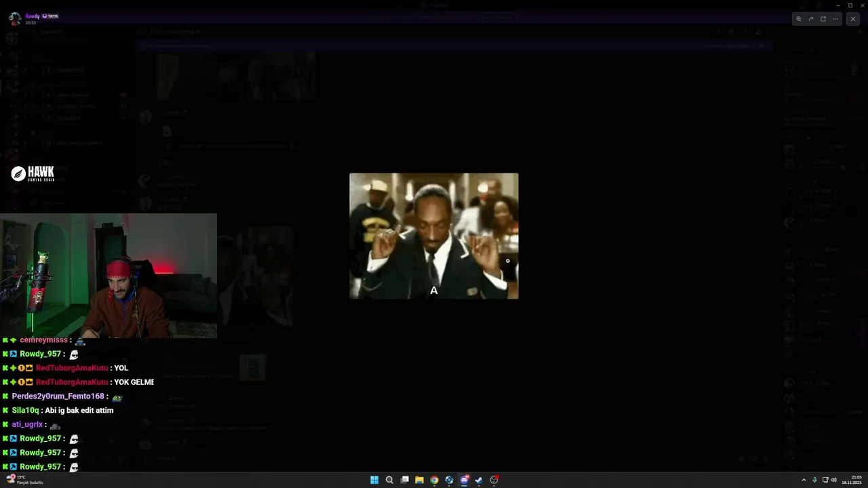
Task: Click the username Sila10q in chat
Action: [25, 411]
